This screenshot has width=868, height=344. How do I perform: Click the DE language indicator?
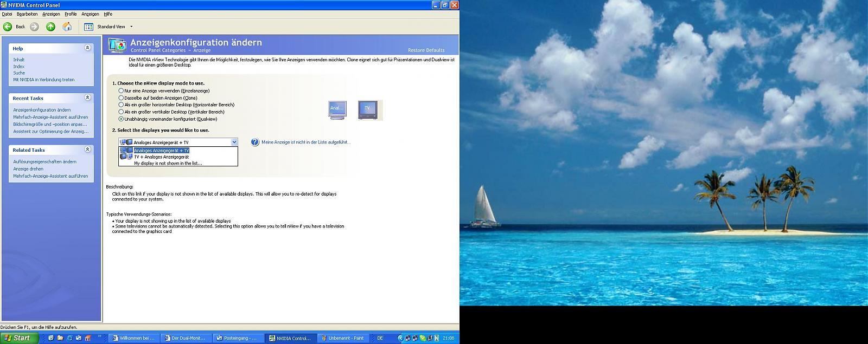(380, 338)
